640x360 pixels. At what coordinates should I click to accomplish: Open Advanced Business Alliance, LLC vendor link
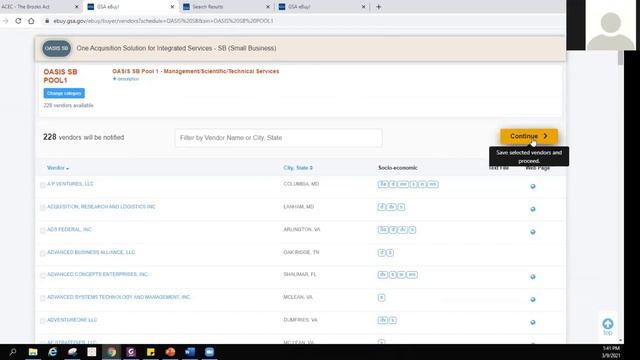[91, 252]
